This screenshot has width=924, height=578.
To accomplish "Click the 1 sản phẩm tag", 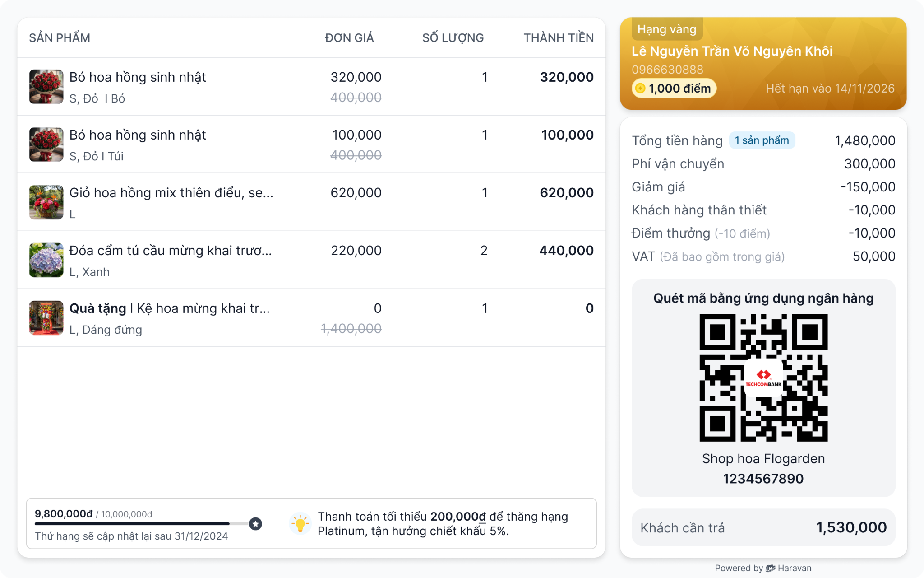I will coord(762,140).
